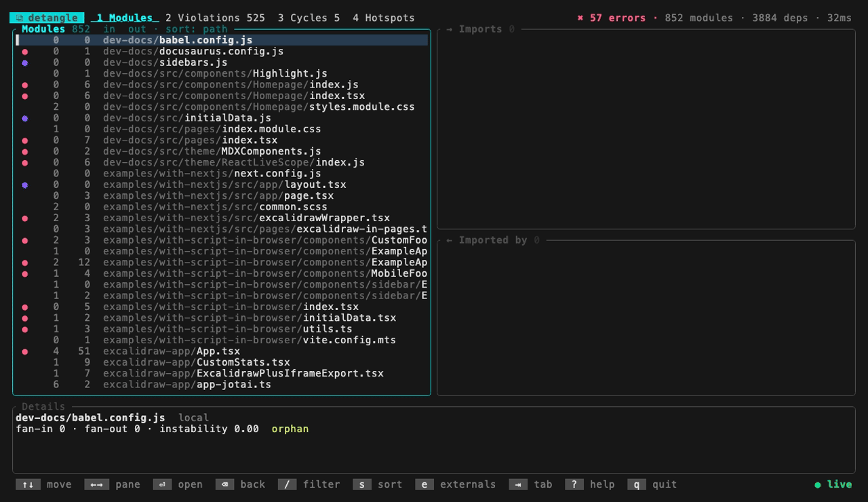This screenshot has height=502, width=868.
Task: Select common.scss module row
Action: (x=222, y=207)
